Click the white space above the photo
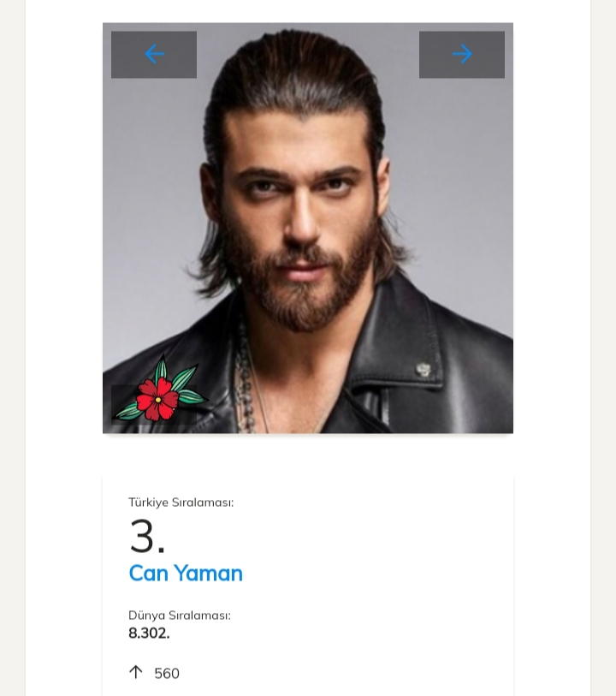The width and height of the screenshot is (616, 696). pyautogui.click(x=308, y=10)
